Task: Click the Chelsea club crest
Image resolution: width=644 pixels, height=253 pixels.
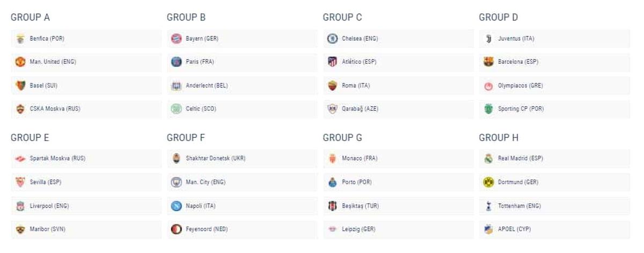Action: 332,39
